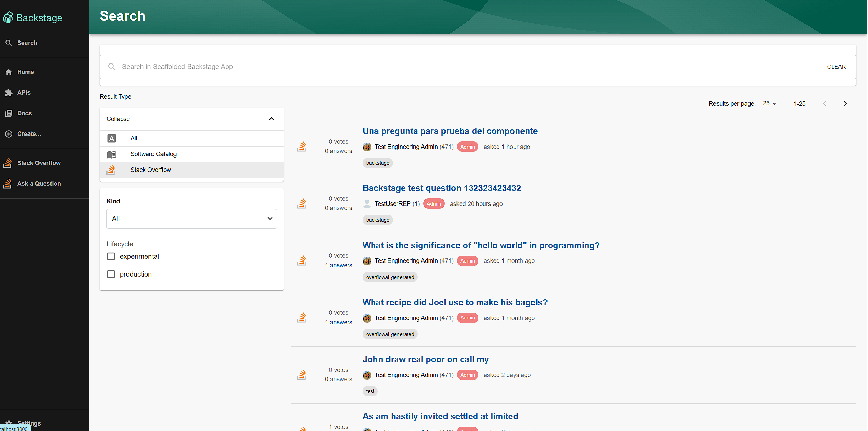Click the sidebar Search magnifier icon
This screenshot has width=868, height=431.
tap(9, 43)
